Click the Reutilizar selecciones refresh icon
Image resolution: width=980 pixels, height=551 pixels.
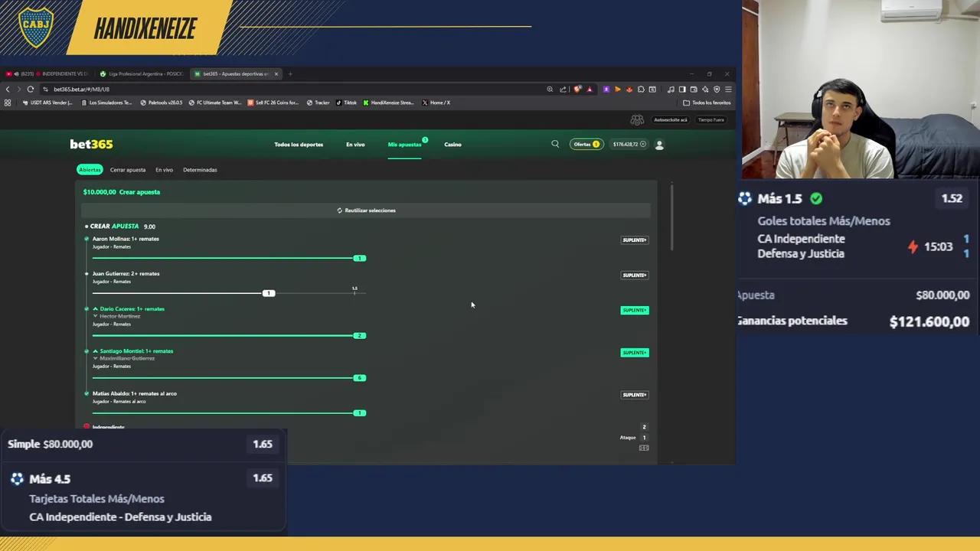(340, 210)
